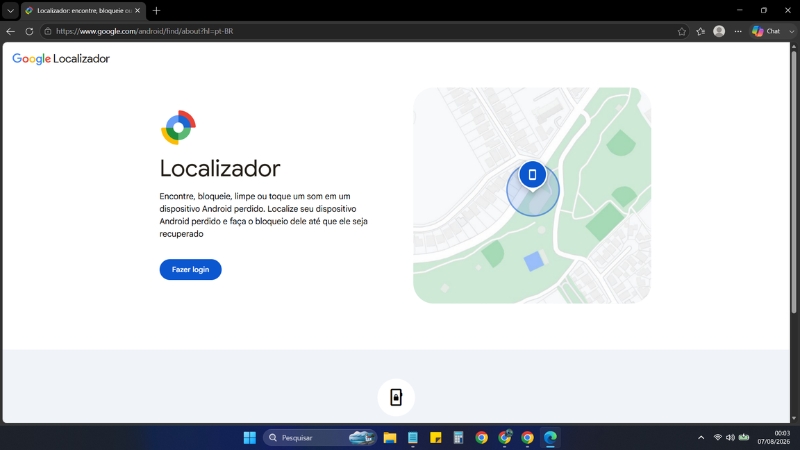Open Sticky Notes from the taskbar
The image size is (800, 450).
coord(436,438)
